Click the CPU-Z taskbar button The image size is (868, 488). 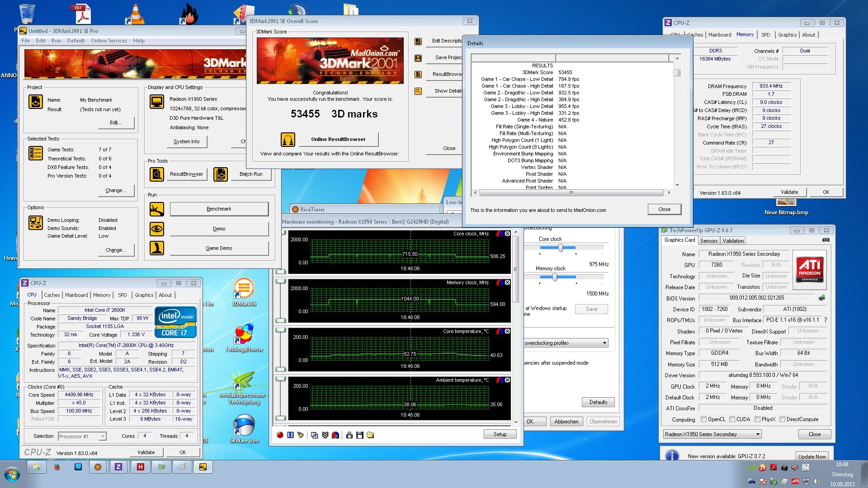click(118, 467)
